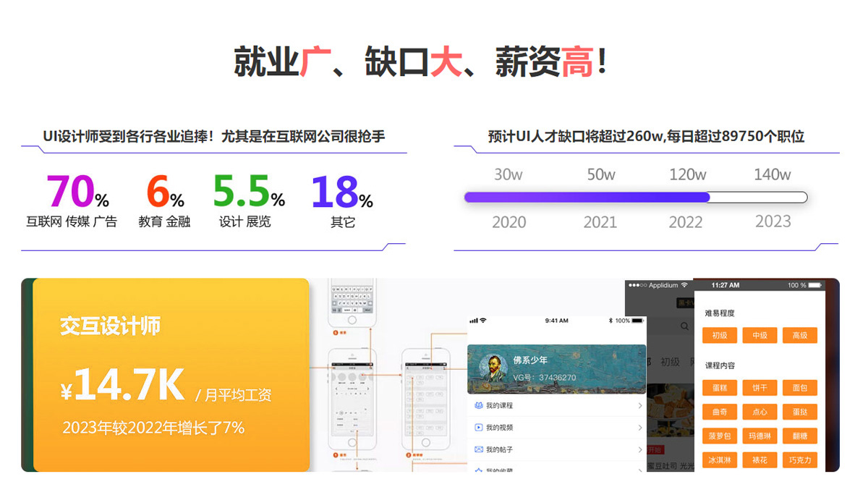The height and width of the screenshot is (500, 868).
Task: Click the 我的视频 play icon
Action: [x=478, y=428]
